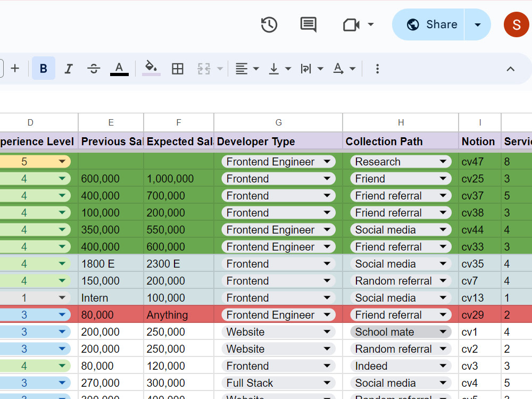Open horizontal align options
Image resolution: width=532 pixels, height=399 pixels.
tap(247, 69)
